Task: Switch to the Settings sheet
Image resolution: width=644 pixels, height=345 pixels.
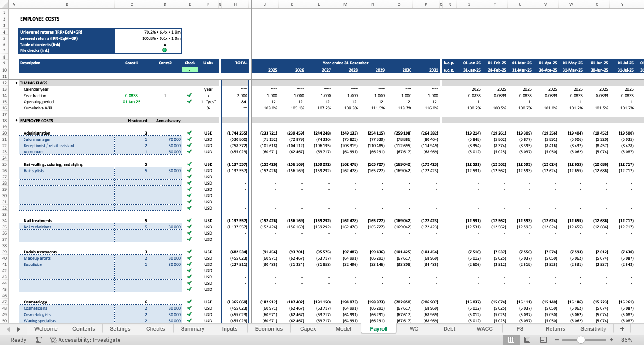Action: [x=120, y=329]
